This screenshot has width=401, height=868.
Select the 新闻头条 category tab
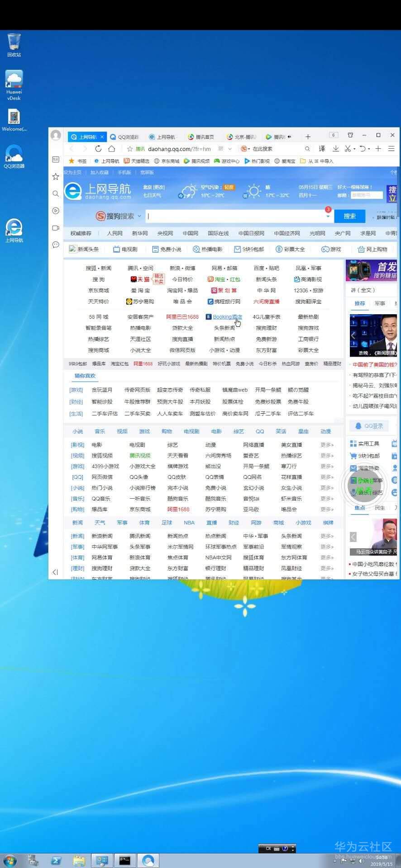[x=84, y=249]
